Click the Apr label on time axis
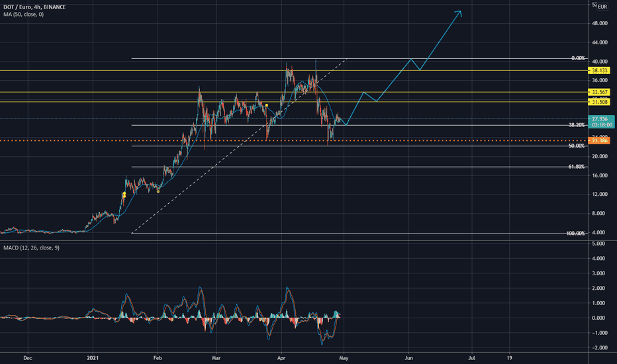Viewport: 617px width, 364px height. click(281, 358)
